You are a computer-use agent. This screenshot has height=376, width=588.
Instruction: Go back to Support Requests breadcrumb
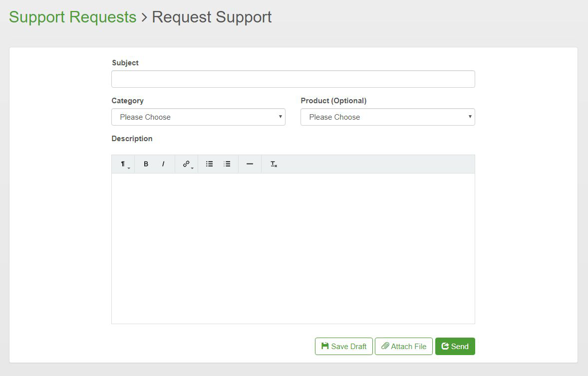pos(72,17)
